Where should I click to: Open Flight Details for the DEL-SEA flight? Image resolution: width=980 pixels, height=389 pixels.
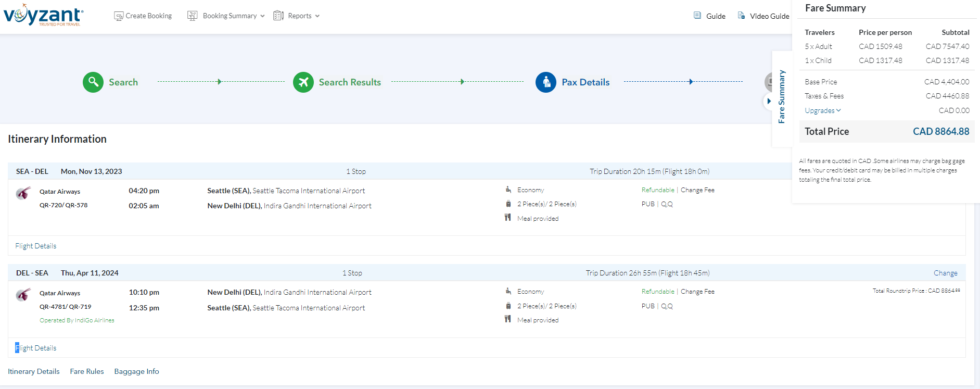click(36, 348)
